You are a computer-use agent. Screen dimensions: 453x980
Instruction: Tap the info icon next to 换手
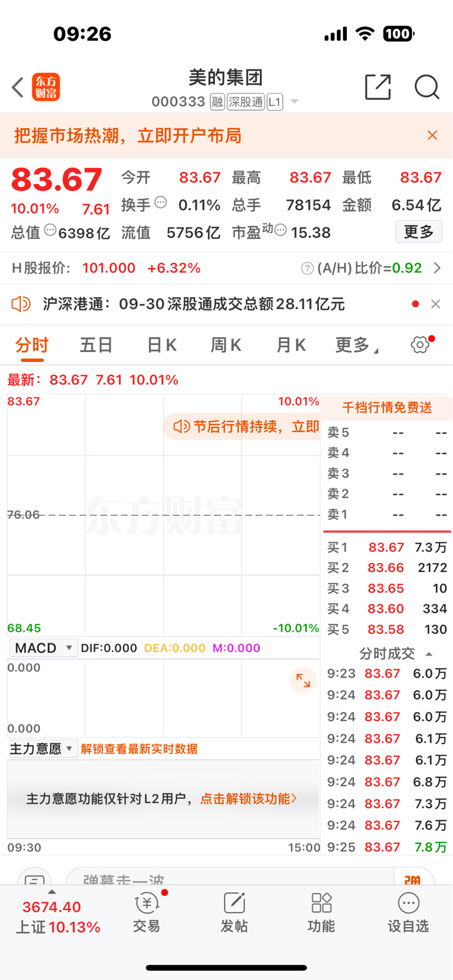[161, 203]
